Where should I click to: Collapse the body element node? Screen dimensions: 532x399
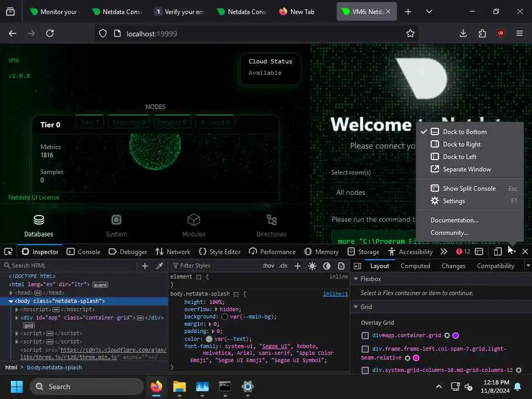[x=11, y=301]
